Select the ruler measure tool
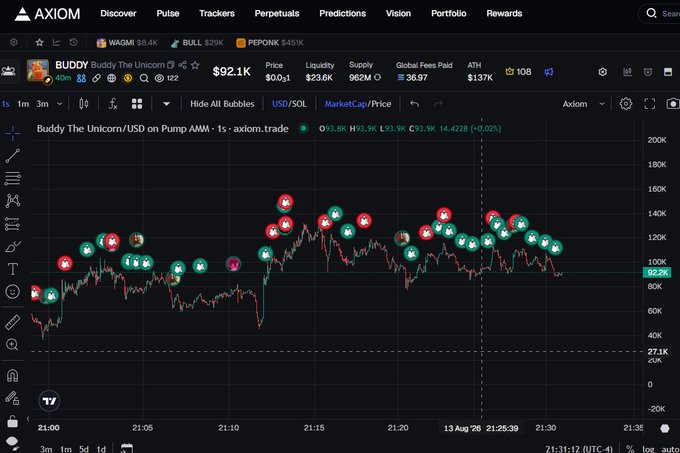680x453 pixels. pos(13,322)
